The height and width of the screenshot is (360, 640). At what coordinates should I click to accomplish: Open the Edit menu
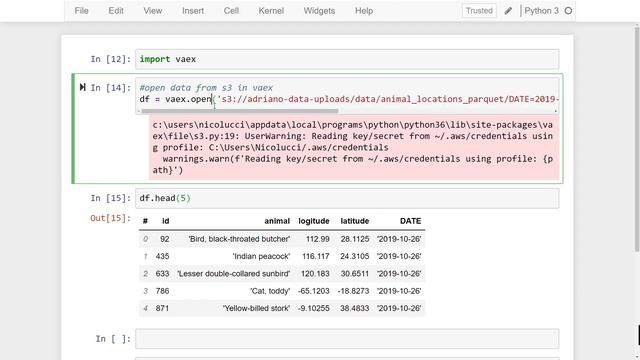[116, 11]
